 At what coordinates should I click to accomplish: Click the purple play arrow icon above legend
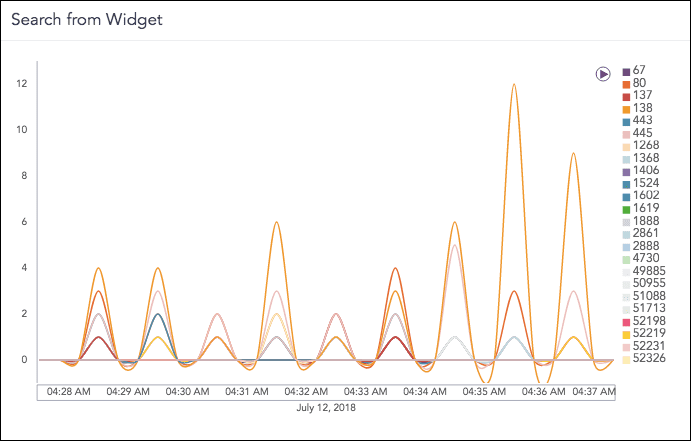pos(603,73)
